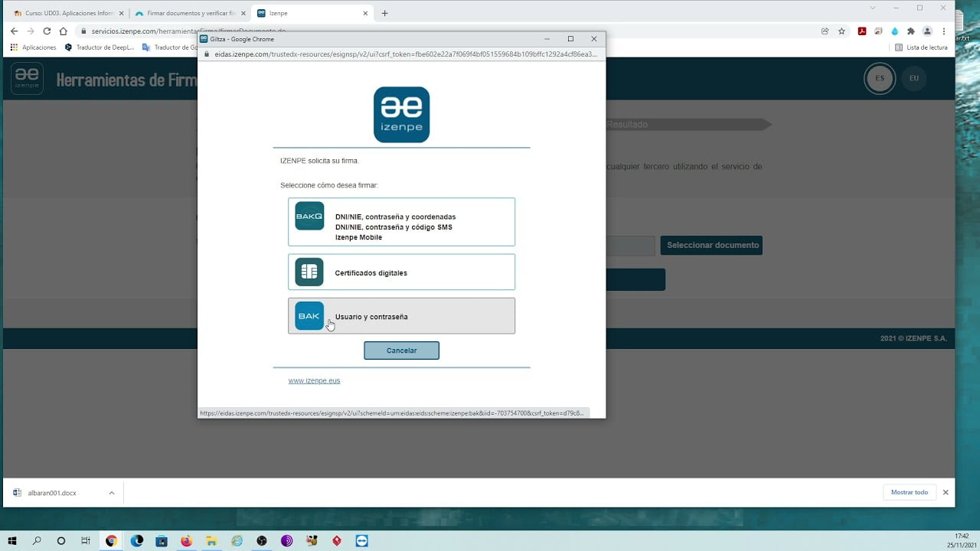Open Microsoft Store from taskbar
This screenshot has width=980, height=551.
point(162,540)
